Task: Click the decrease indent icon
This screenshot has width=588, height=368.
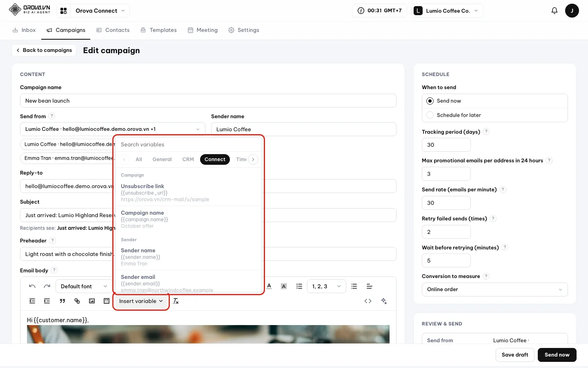Action: pos(32,301)
